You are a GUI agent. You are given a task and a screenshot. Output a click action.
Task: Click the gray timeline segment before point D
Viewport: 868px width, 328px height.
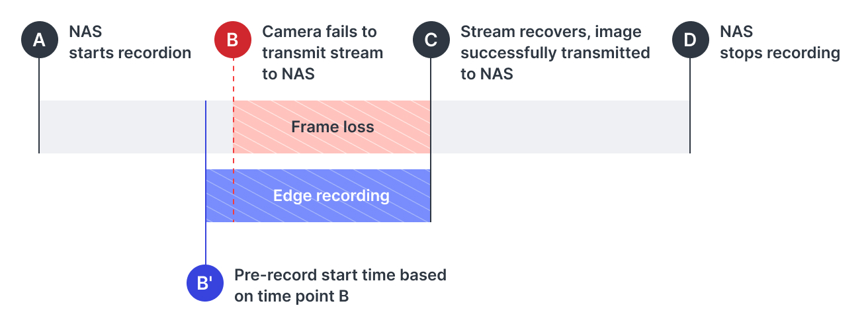click(560, 127)
